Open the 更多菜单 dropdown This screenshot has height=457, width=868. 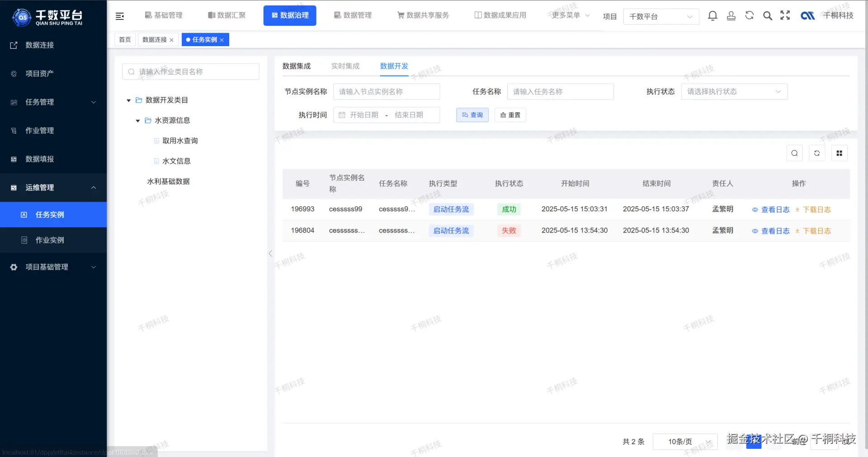click(571, 15)
